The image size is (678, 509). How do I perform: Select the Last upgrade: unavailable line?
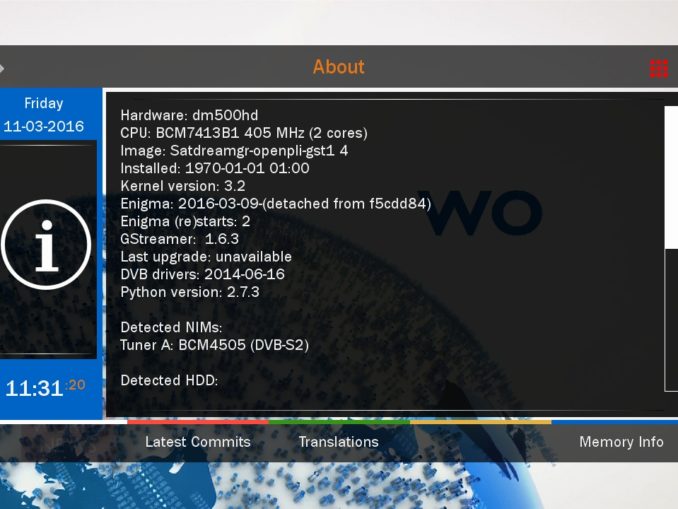tap(206, 257)
